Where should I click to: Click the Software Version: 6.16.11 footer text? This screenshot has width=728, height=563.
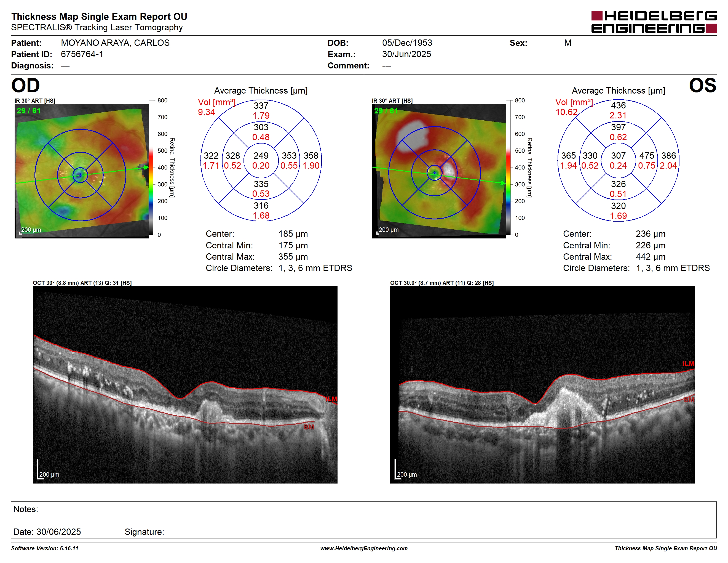coord(45,548)
